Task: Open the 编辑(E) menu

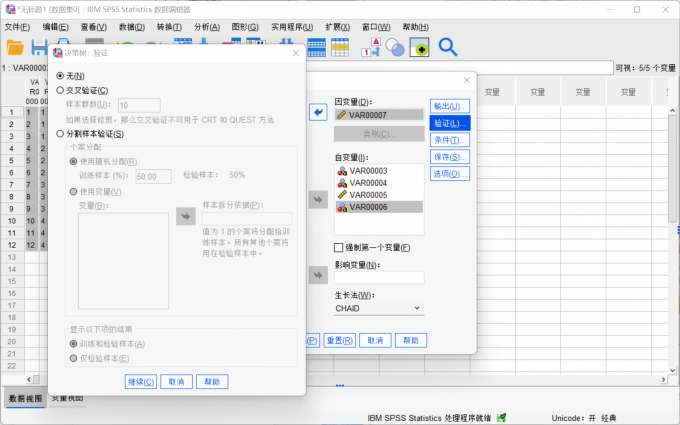Action: (x=56, y=27)
